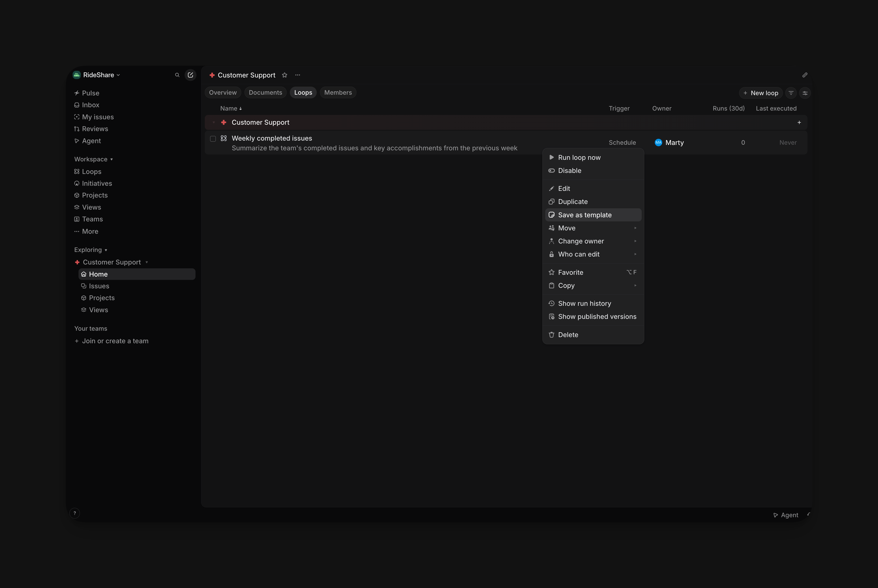Viewport: 878px width, 588px height.
Task: Copy link using the chain icon at top right
Action: (805, 75)
